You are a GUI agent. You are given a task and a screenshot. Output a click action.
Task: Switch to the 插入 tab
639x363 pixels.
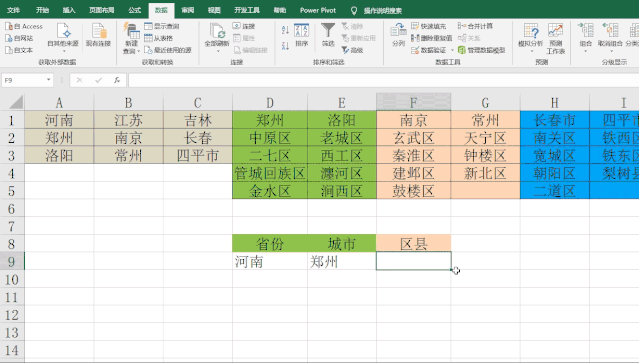[x=69, y=10]
